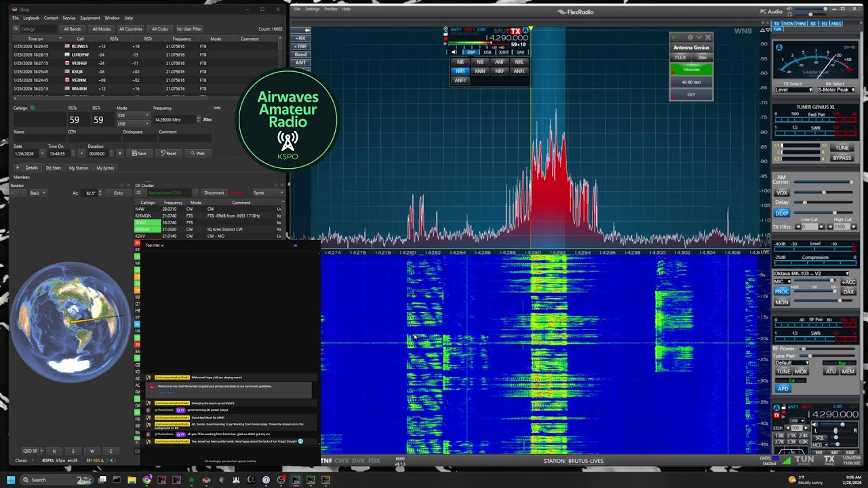
Task: Toggle NR noise reduction in slice panel
Action: click(x=460, y=62)
